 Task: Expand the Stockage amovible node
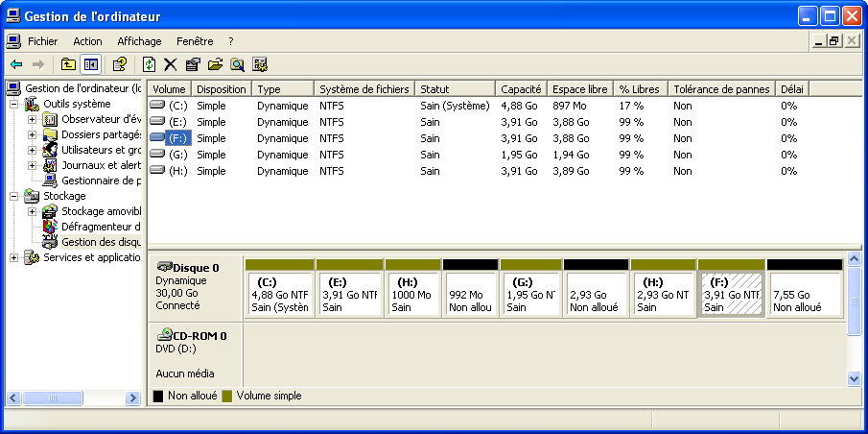click(32, 211)
